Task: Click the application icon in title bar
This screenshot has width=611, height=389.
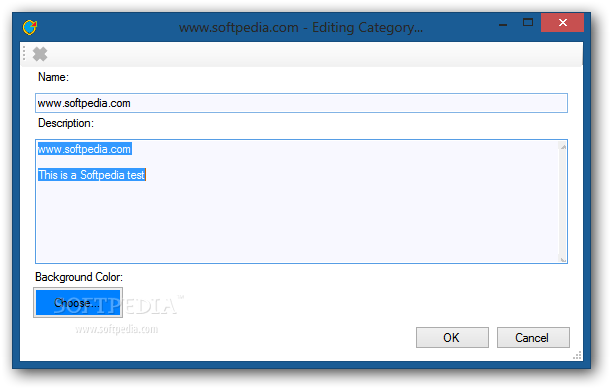Action: [x=30, y=27]
